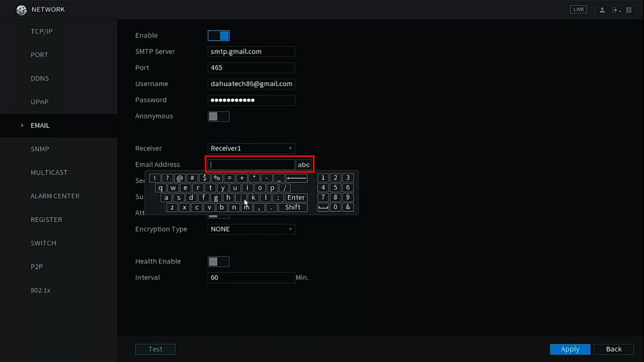Tap the letter q key
The height and width of the screenshot is (362, 644).
point(160,188)
